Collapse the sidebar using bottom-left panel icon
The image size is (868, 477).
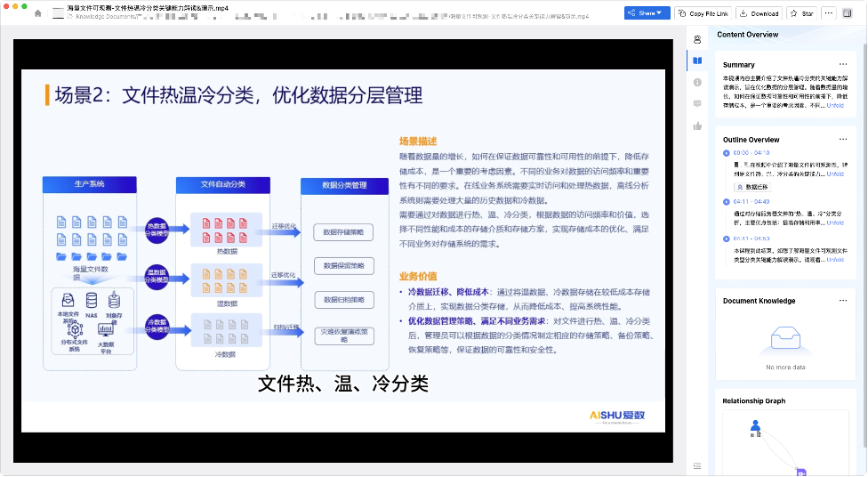pos(697,465)
